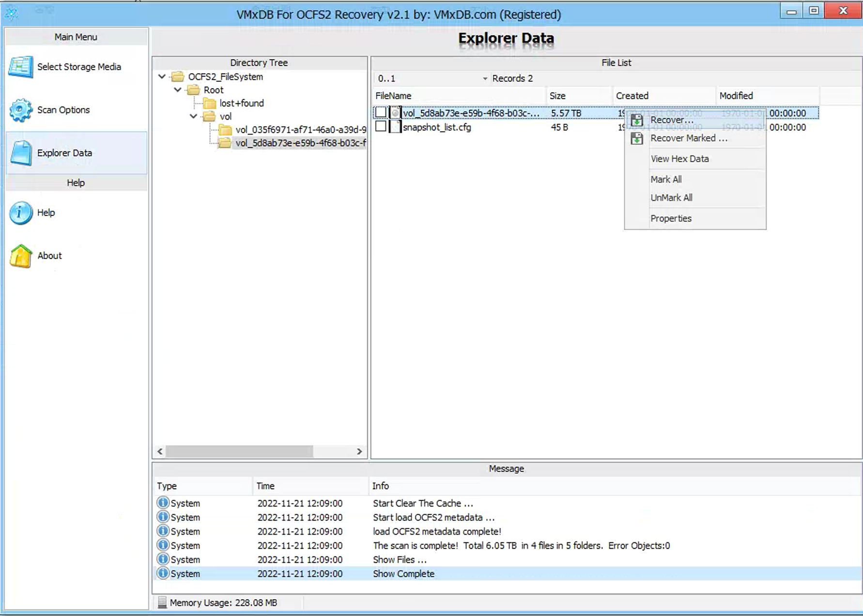Click Info column header in Message panel
Image resolution: width=863 pixels, height=616 pixels.
coord(615,486)
